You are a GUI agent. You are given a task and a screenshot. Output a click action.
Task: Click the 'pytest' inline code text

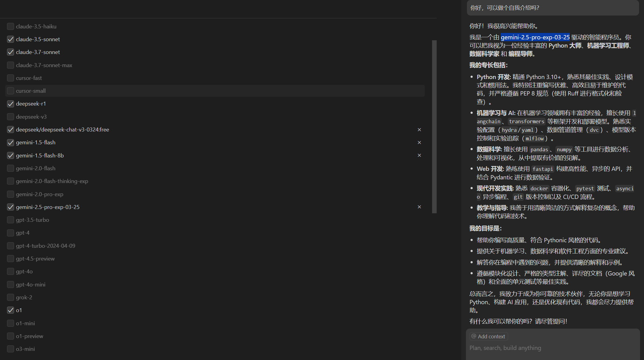click(585, 189)
